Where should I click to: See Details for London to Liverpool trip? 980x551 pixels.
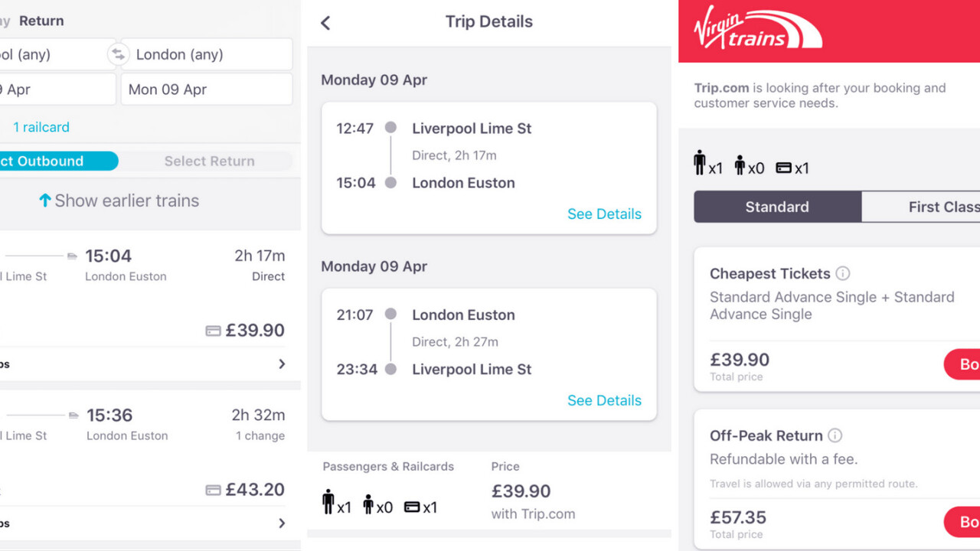point(604,400)
